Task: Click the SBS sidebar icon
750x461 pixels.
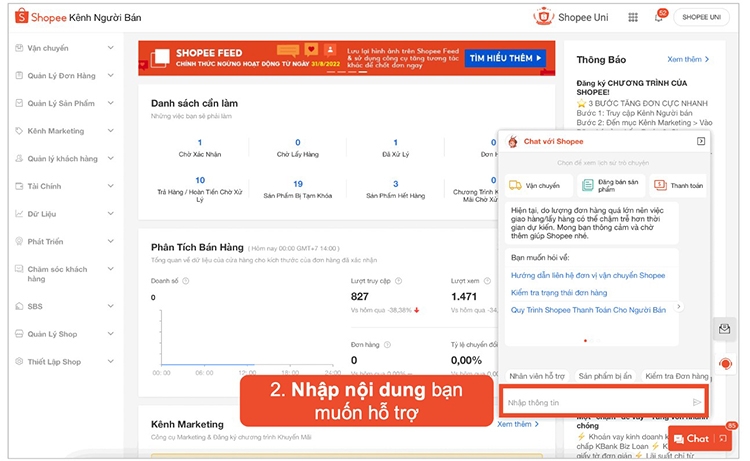Action: pyautogui.click(x=19, y=306)
